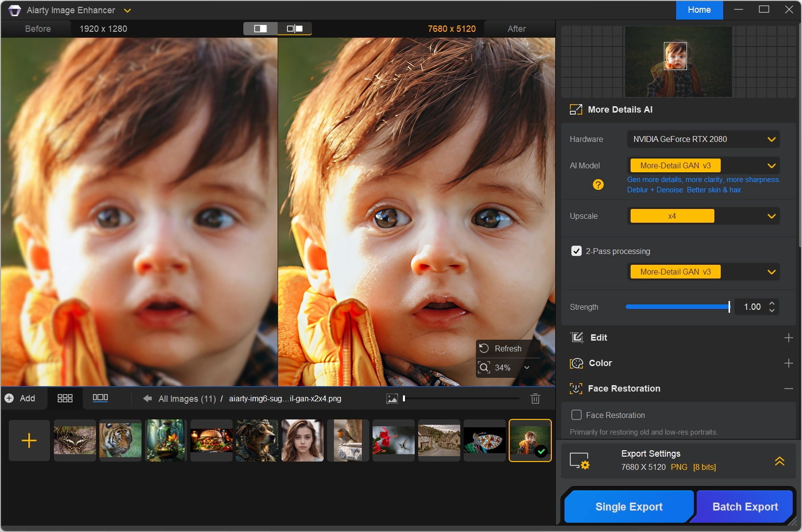Switch to split compare view icon
The height and width of the screenshot is (532, 802).
click(x=260, y=29)
